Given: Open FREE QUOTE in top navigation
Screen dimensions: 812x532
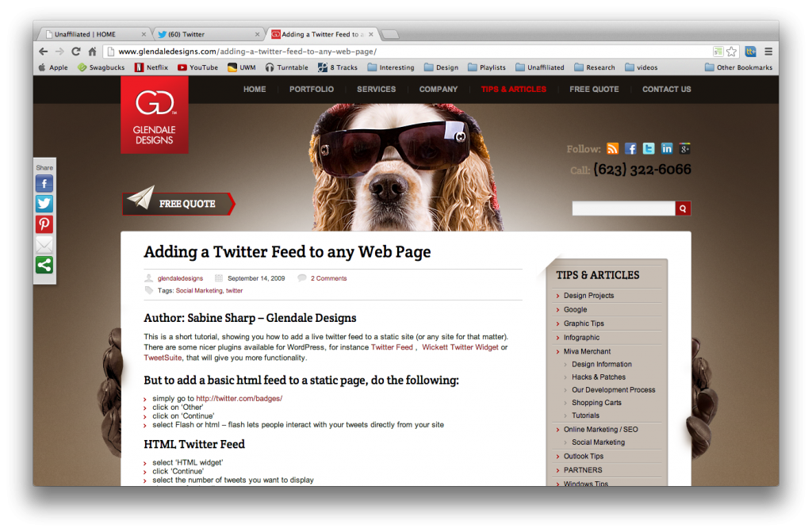Looking at the screenshot, I should (x=595, y=89).
